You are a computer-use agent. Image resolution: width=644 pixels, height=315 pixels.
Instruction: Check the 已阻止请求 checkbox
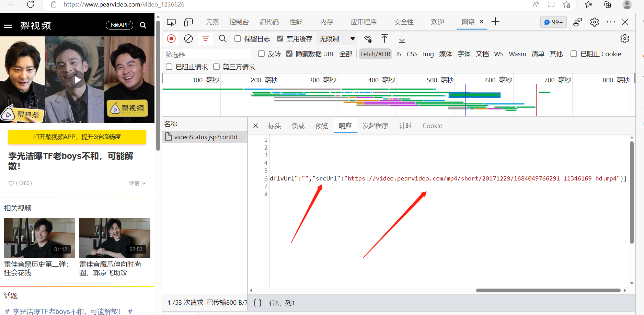tap(169, 67)
